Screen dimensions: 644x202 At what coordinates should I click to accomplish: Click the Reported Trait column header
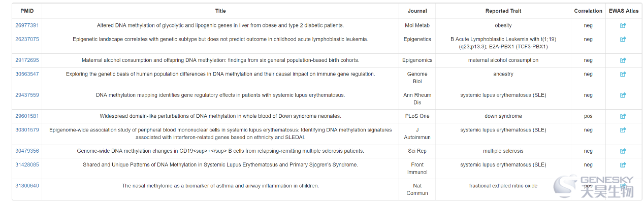(x=503, y=11)
